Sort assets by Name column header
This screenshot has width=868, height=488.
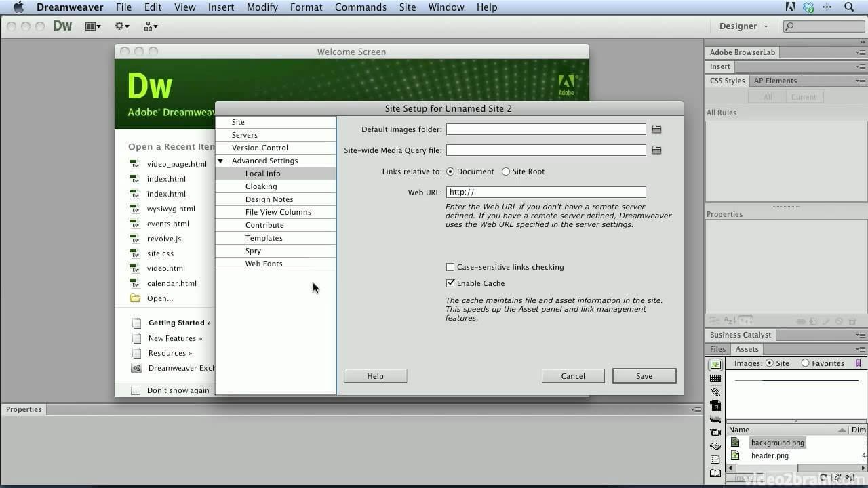787,430
